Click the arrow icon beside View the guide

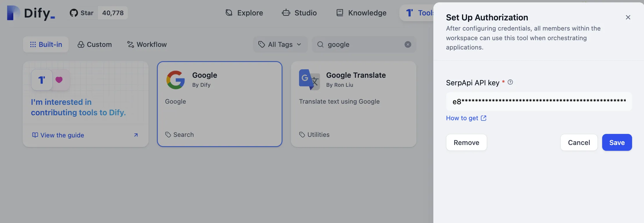pyautogui.click(x=136, y=135)
